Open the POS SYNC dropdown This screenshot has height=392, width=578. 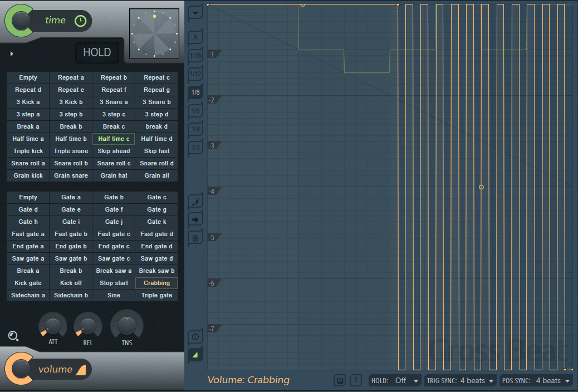(x=536, y=381)
